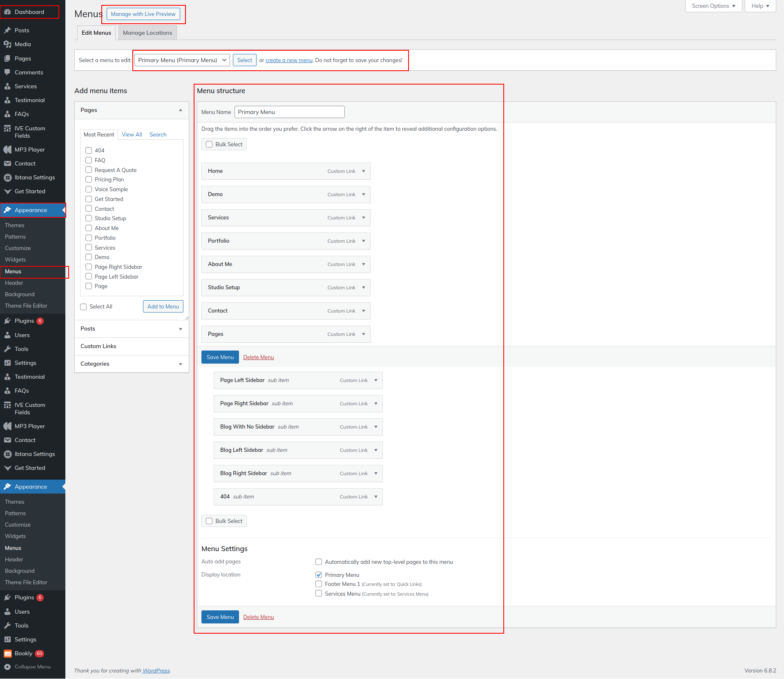784x679 pixels.
Task: Open Posts via its pushpin icon
Action: (x=7, y=30)
